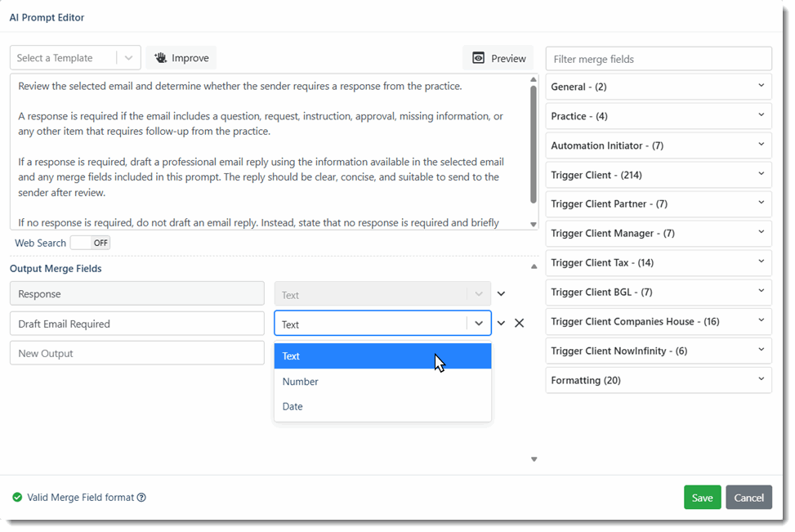Click the green valid format checkmark icon
Viewport: 795px width, 532px height.
pyautogui.click(x=17, y=498)
